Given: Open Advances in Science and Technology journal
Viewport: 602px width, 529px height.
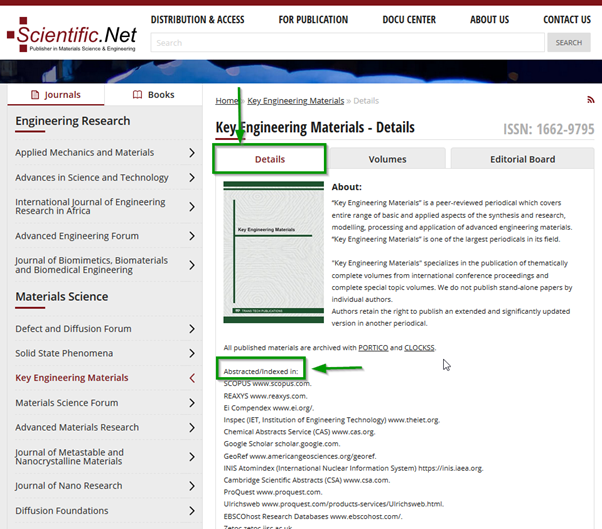Looking at the screenshot, I should point(92,177).
